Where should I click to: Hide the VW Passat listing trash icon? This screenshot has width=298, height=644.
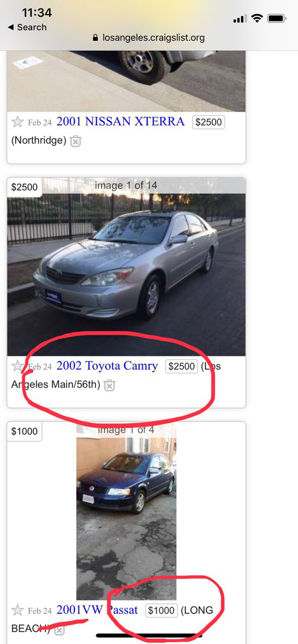point(60,630)
